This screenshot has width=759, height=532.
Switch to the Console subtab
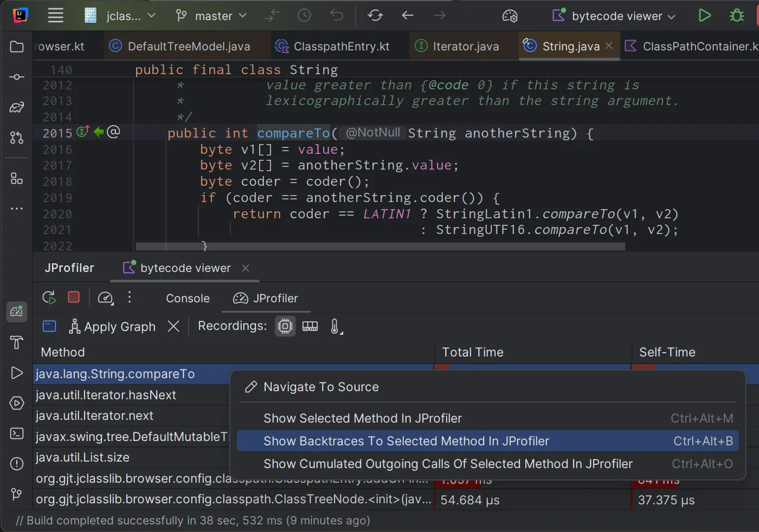click(x=188, y=299)
